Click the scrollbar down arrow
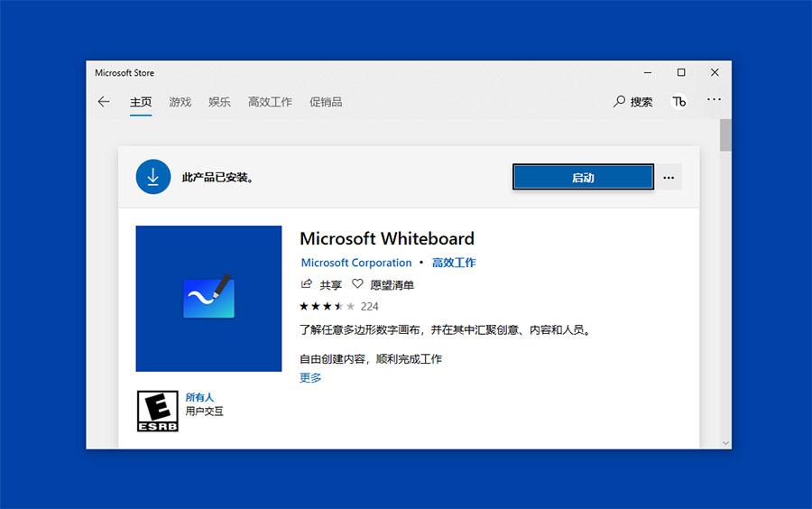812x509 pixels. [725, 443]
